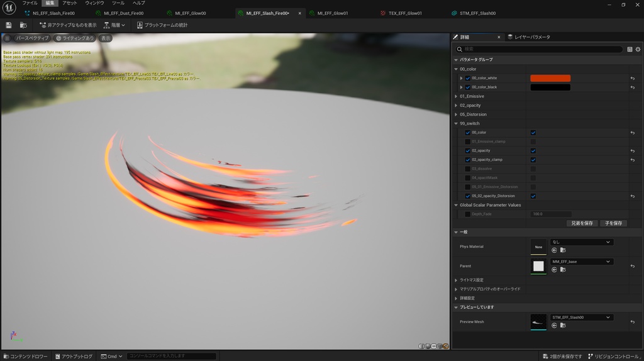Open the ファイル menu

30,3
